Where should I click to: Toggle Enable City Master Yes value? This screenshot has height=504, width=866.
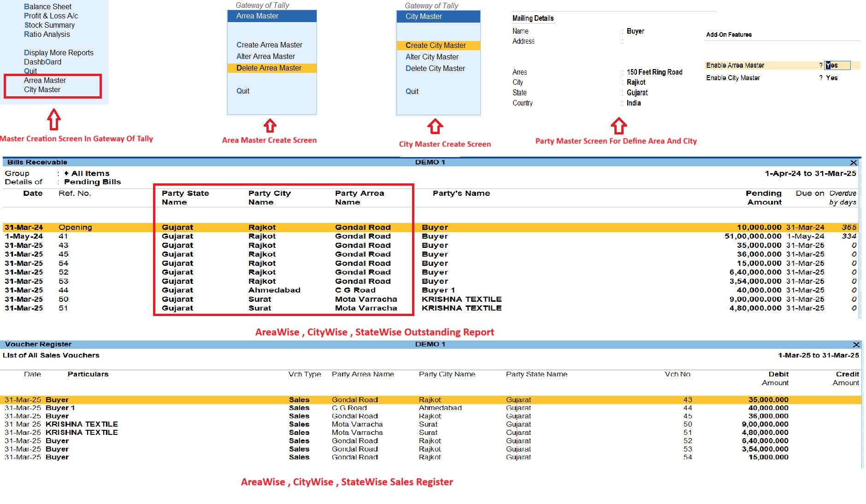pos(831,78)
